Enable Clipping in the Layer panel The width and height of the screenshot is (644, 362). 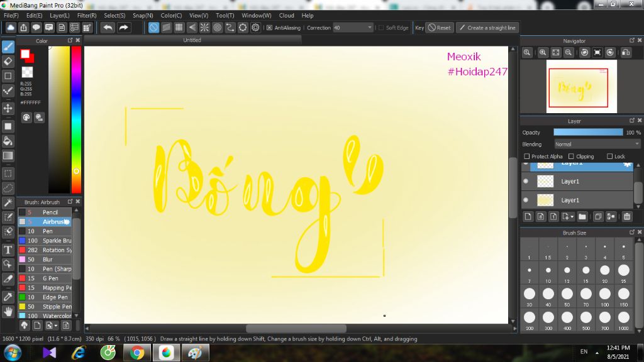[x=571, y=156]
